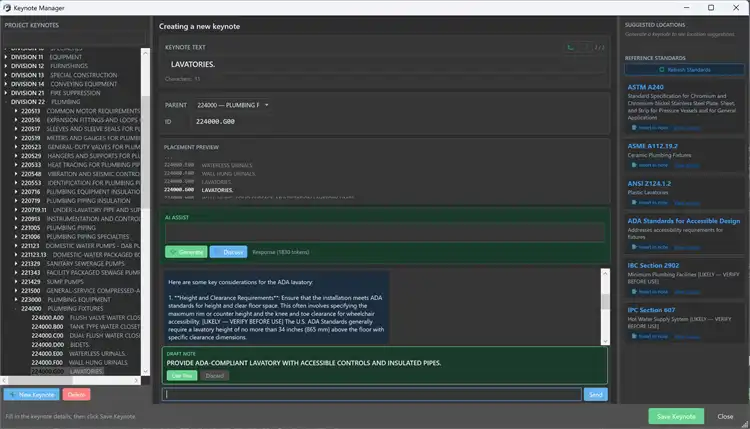
Task: Click Insert in note under IPC Section 607
Action: pyautogui.click(x=650, y=336)
